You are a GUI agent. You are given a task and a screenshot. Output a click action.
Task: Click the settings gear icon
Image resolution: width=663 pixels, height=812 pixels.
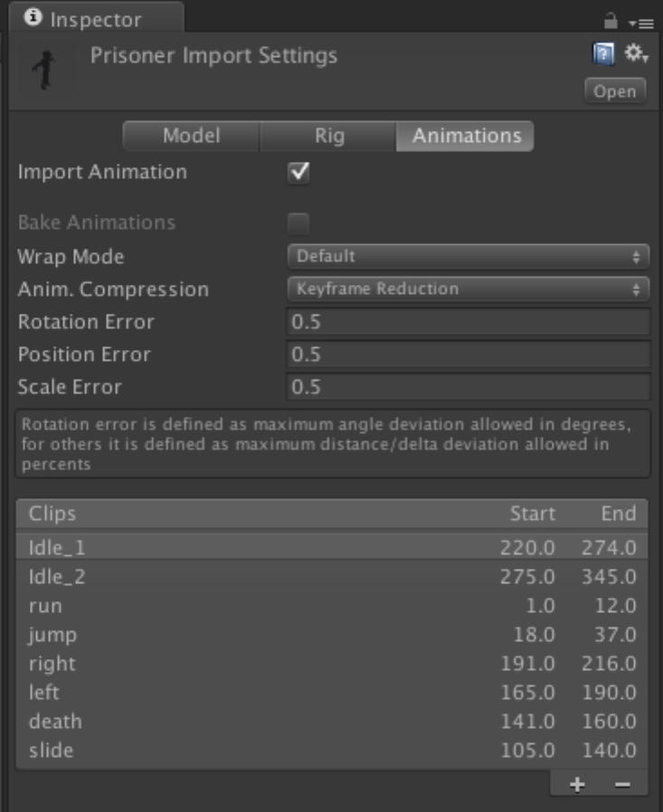(636, 56)
